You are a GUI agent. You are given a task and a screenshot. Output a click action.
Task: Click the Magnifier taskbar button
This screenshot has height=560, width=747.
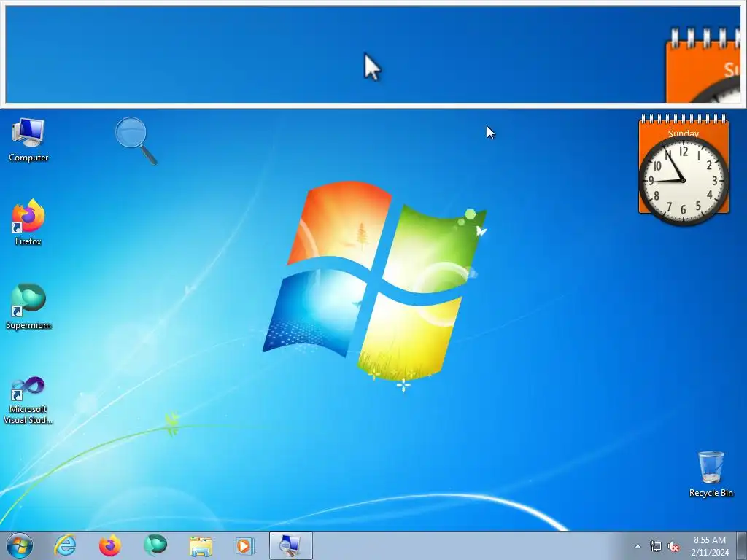pos(290,545)
